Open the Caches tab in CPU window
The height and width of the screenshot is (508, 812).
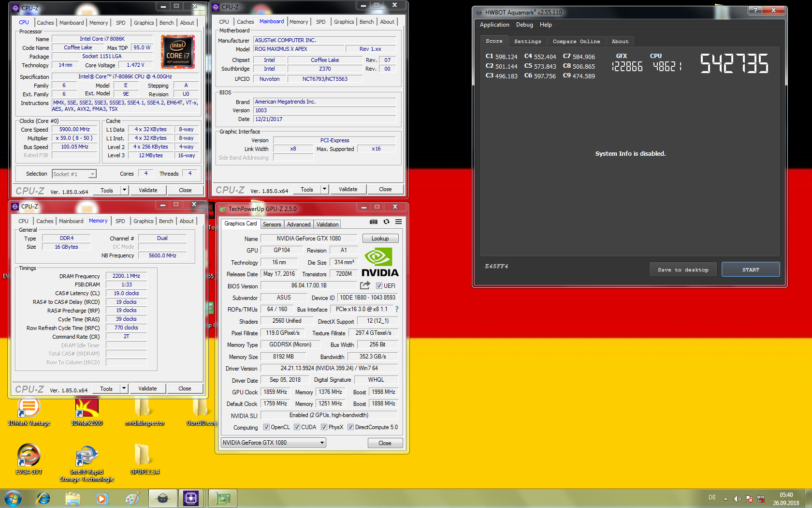pyautogui.click(x=45, y=23)
